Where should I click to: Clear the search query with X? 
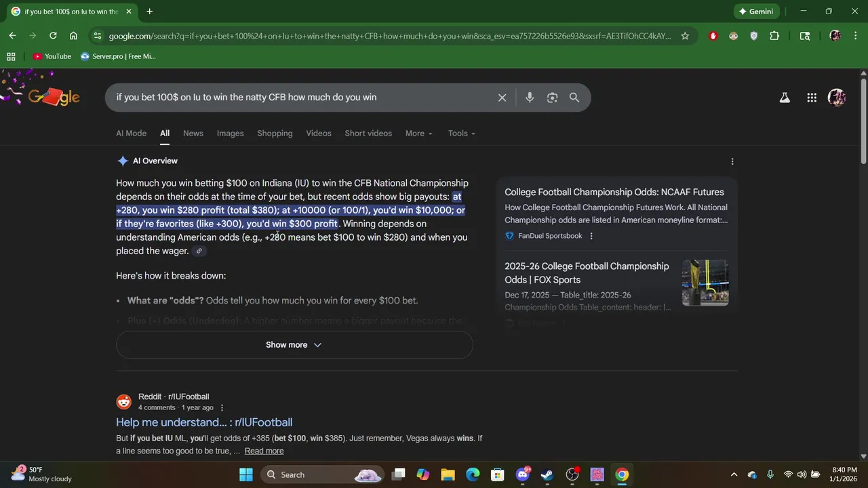click(502, 98)
